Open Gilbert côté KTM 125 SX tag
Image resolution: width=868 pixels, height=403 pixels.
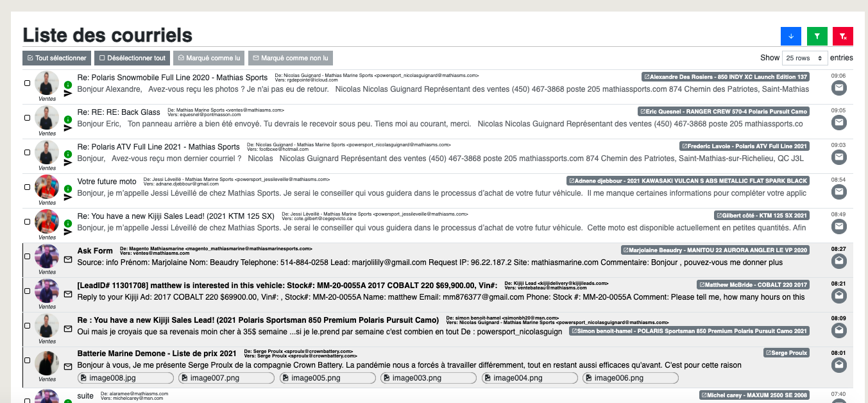(762, 215)
